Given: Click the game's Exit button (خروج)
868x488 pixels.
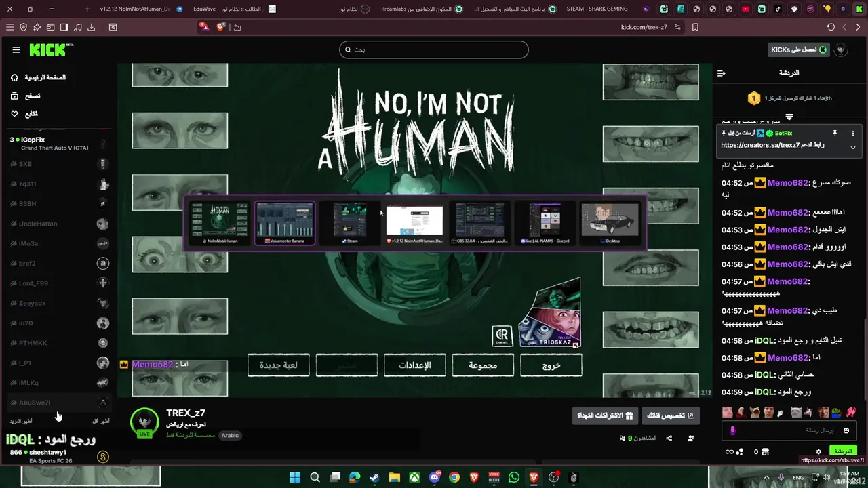Looking at the screenshot, I should 551,365.
